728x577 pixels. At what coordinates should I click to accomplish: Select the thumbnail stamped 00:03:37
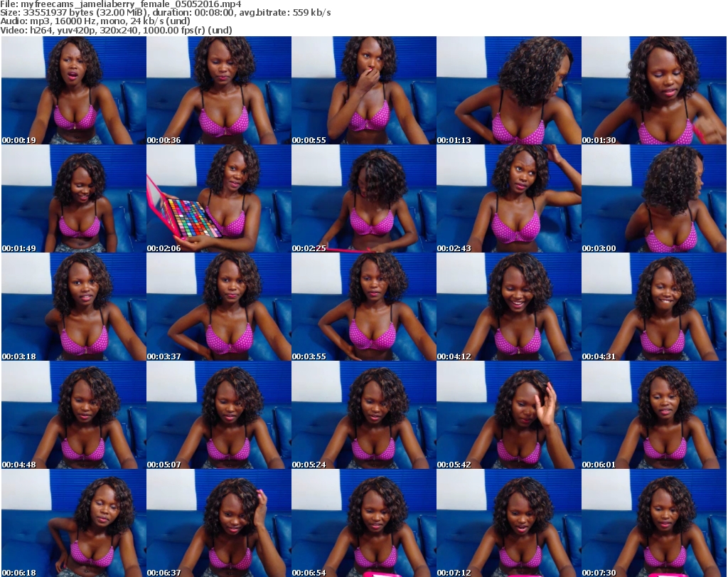pos(219,307)
